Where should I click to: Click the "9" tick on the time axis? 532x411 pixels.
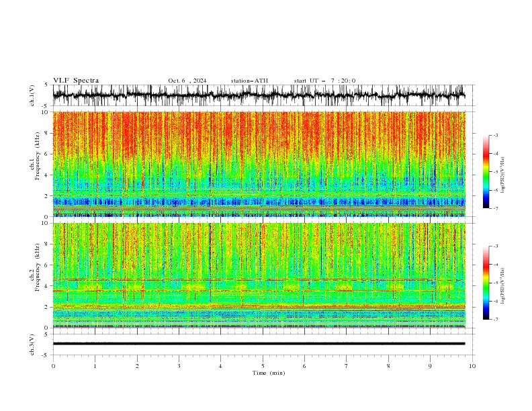430,366
